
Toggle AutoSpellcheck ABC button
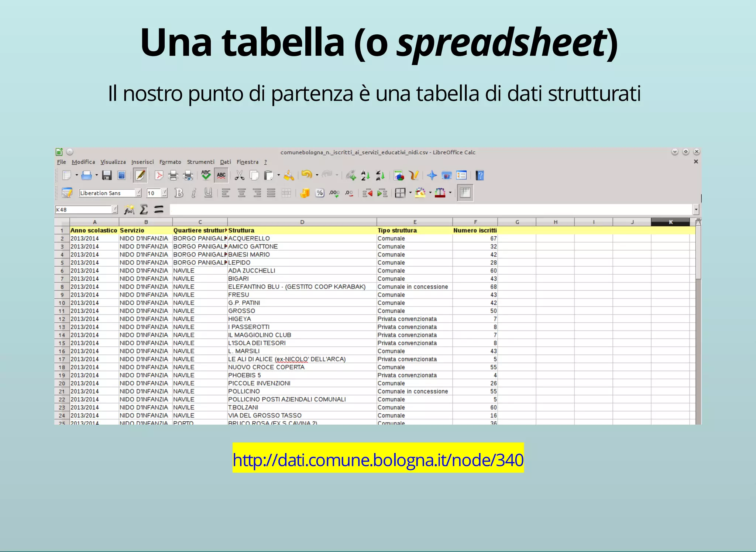221,175
